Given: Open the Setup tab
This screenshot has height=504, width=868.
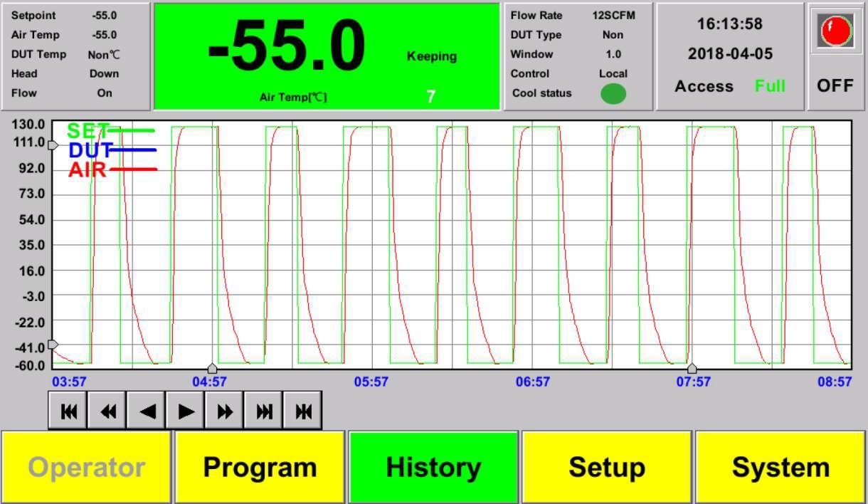Looking at the screenshot, I should [607, 467].
